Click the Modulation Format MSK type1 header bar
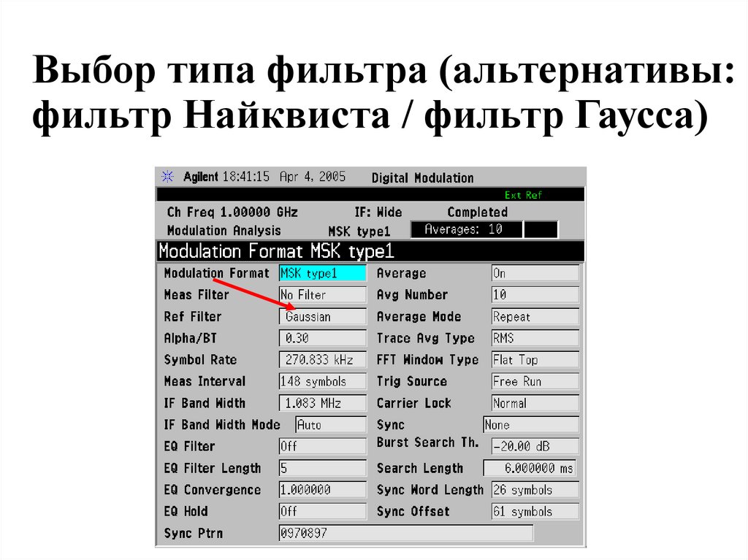Image resolution: width=748 pixels, height=560 pixels. click(x=370, y=251)
